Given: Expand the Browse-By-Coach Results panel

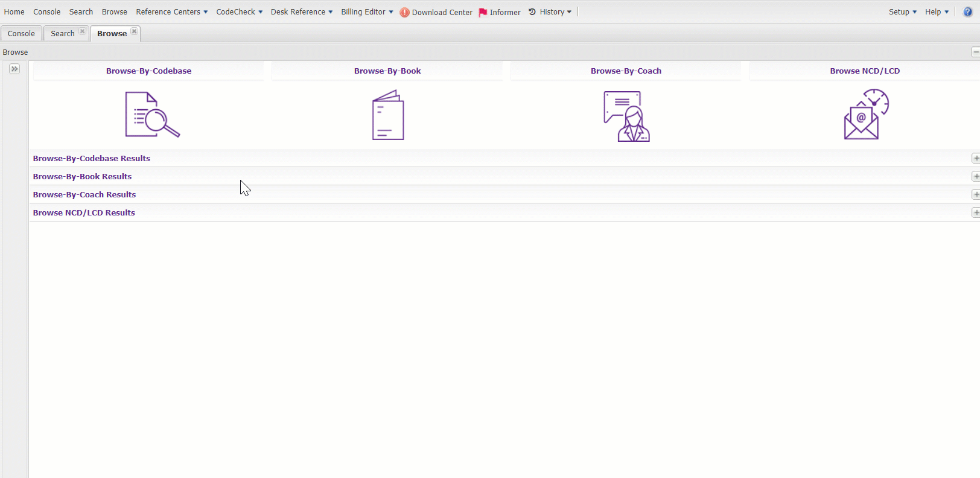Looking at the screenshot, I should tap(975, 194).
